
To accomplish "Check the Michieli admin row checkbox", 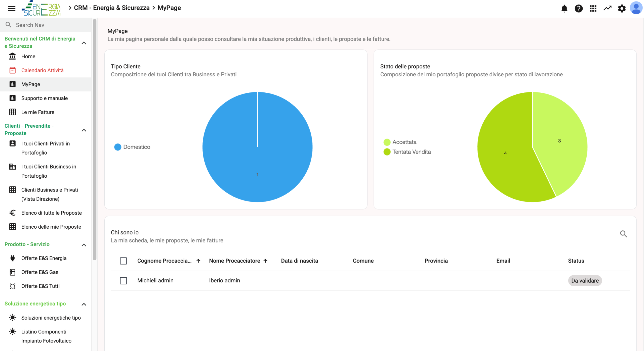I will (x=123, y=281).
